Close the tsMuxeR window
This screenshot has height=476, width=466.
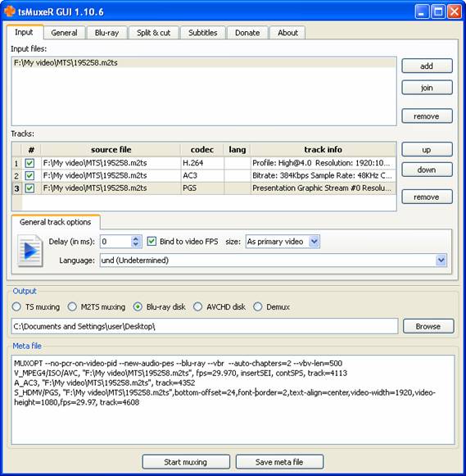455,11
